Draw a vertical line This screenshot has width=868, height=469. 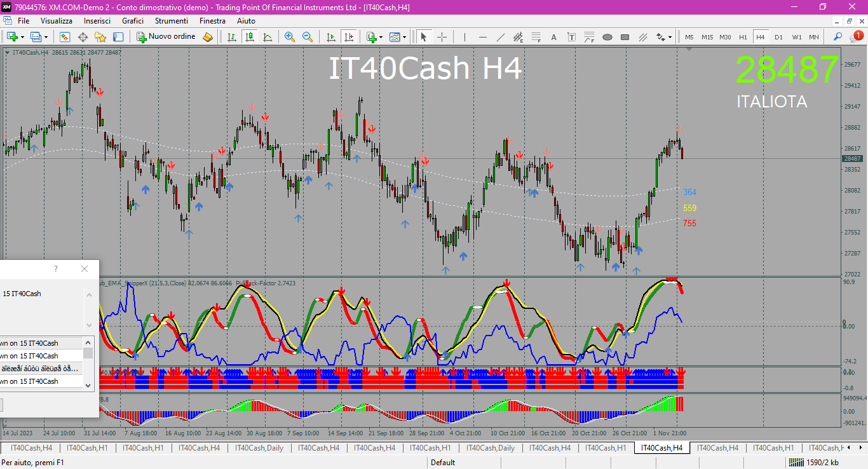coord(465,37)
